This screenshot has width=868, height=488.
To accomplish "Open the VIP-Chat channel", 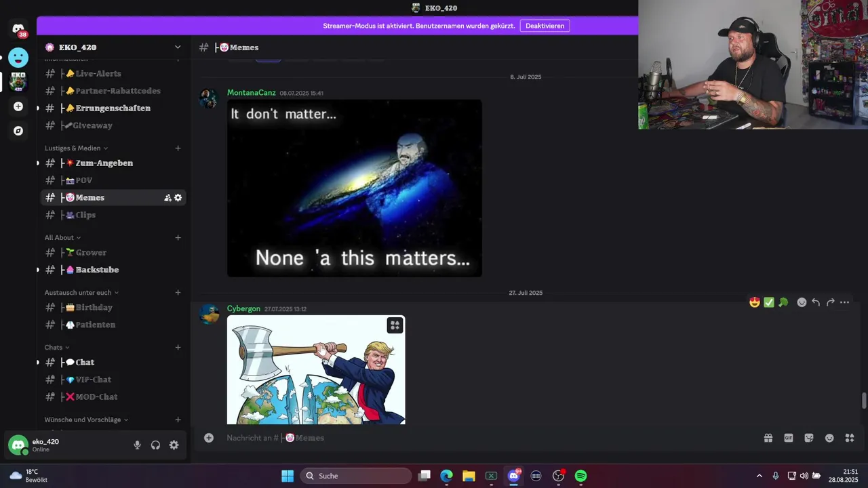I will pos(113,380).
